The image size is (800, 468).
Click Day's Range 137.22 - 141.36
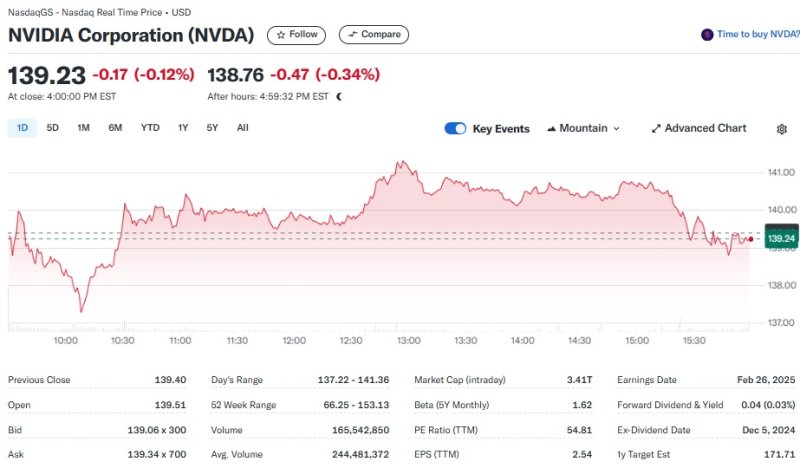tap(353, 380)
